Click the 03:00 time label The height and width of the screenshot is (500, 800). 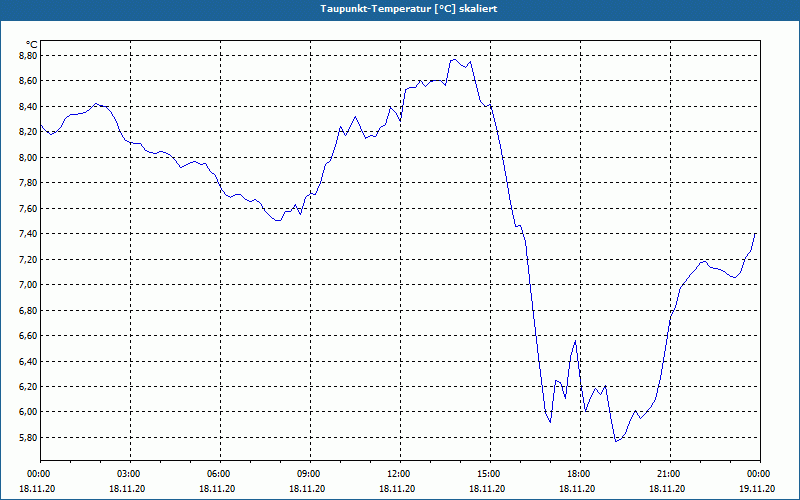131,474
